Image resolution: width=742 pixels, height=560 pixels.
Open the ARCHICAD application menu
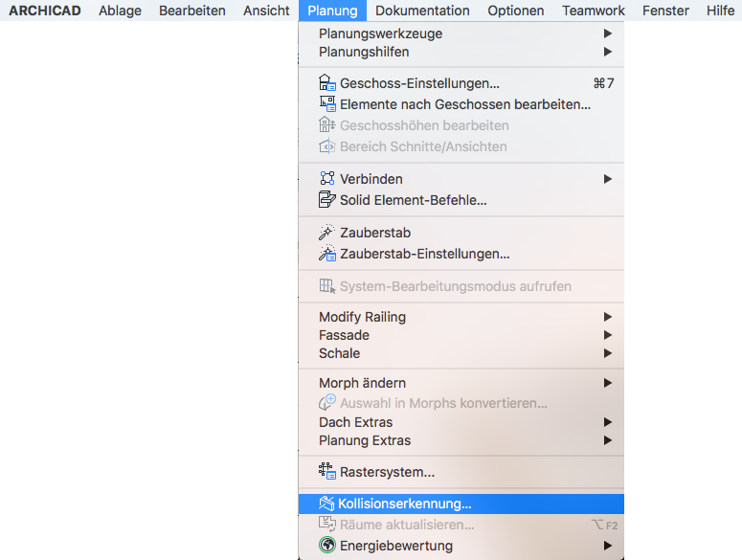pos(45,11)
